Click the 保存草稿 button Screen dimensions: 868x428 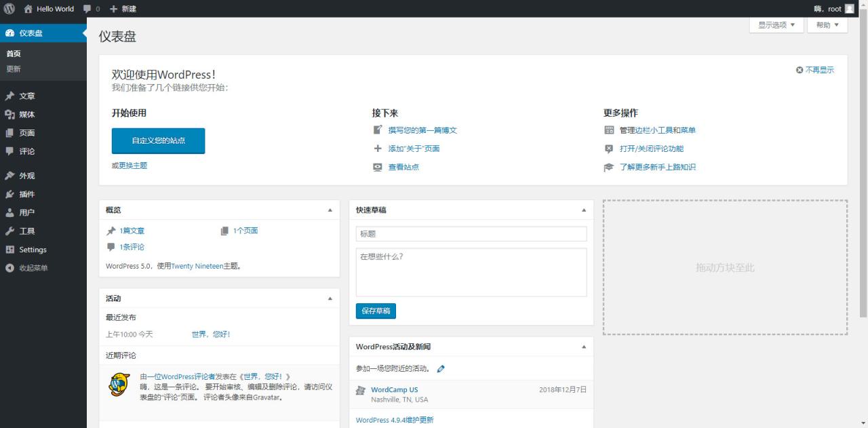(x=376, y=311)
